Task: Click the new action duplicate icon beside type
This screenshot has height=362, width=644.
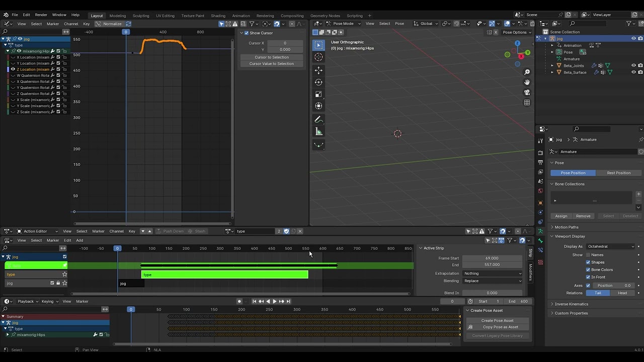Action: click(293, 231)
